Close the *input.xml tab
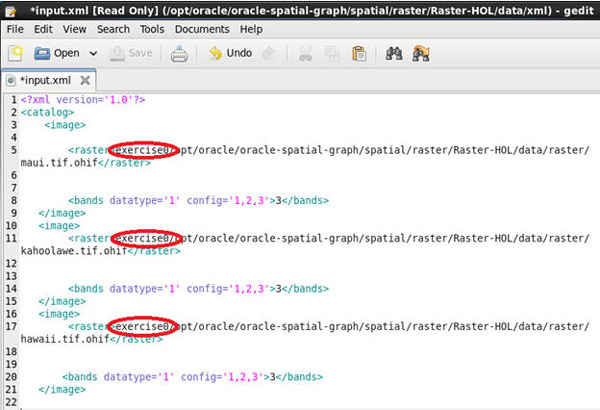 click(x=85, y=80)
